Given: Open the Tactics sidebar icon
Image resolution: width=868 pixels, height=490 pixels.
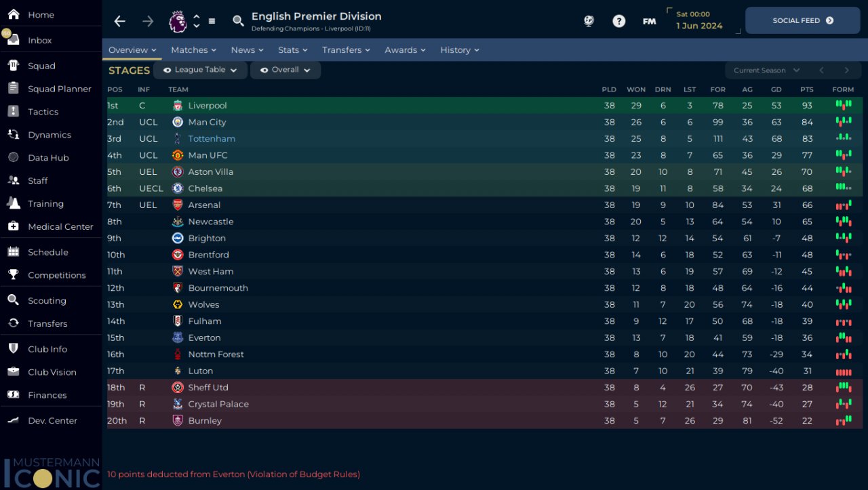Looking at the screenshot, I should 14,112.
